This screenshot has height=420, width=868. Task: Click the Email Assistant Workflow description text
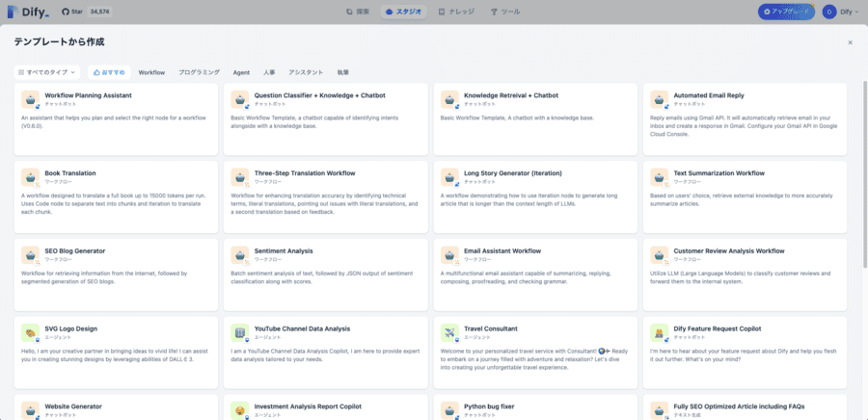525,277
